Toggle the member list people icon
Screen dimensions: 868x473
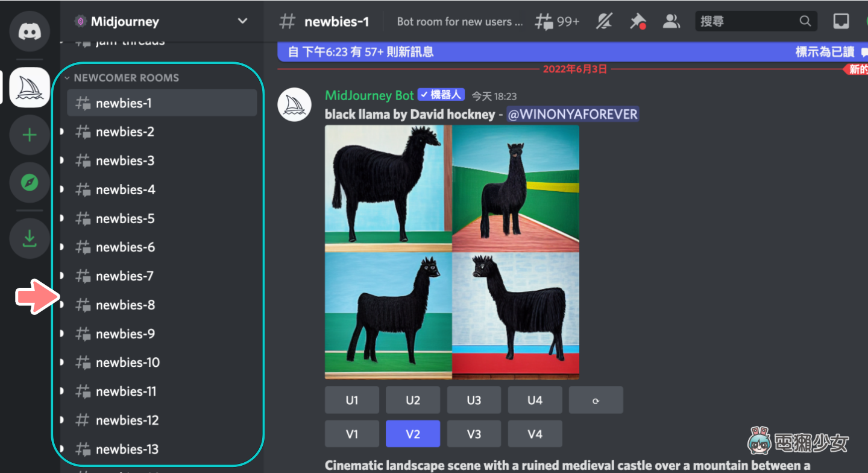coord(671,22)
